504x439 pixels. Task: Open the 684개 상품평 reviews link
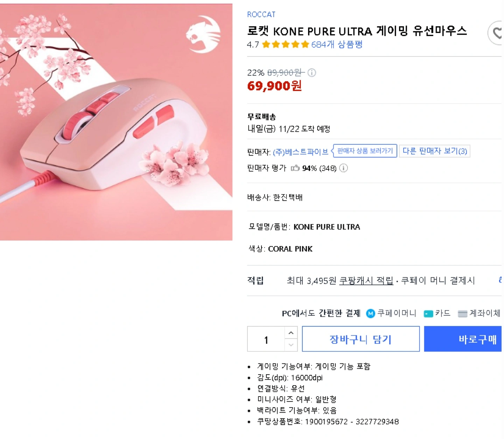coord(337,44)
